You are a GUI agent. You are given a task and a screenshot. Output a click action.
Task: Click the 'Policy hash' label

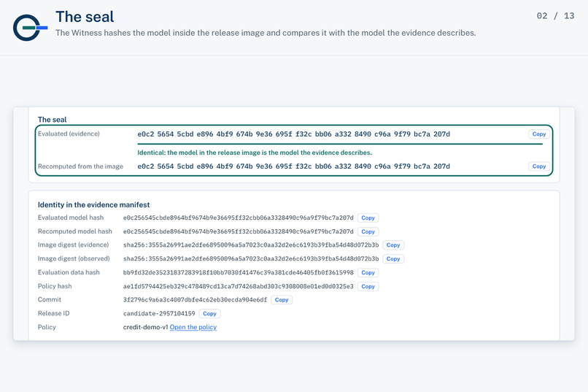coord(55,286)
